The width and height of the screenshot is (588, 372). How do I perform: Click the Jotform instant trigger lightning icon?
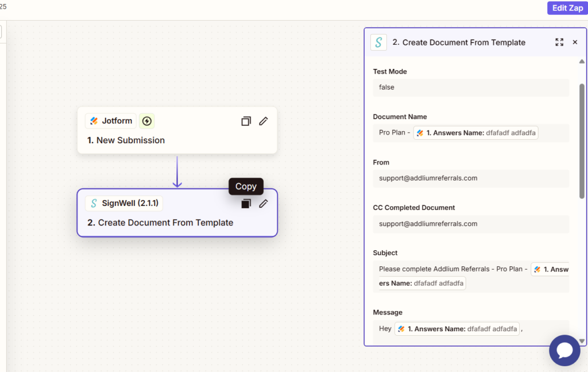click(147, 121)
